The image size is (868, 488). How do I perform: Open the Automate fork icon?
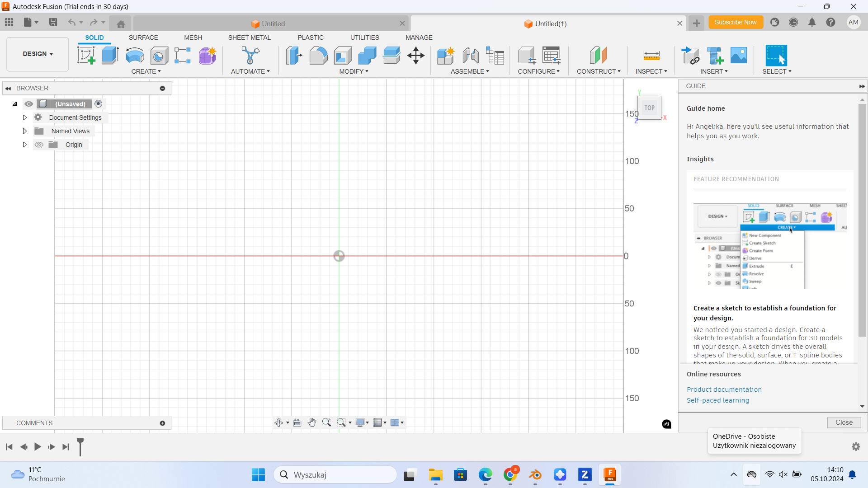[250, 56]
